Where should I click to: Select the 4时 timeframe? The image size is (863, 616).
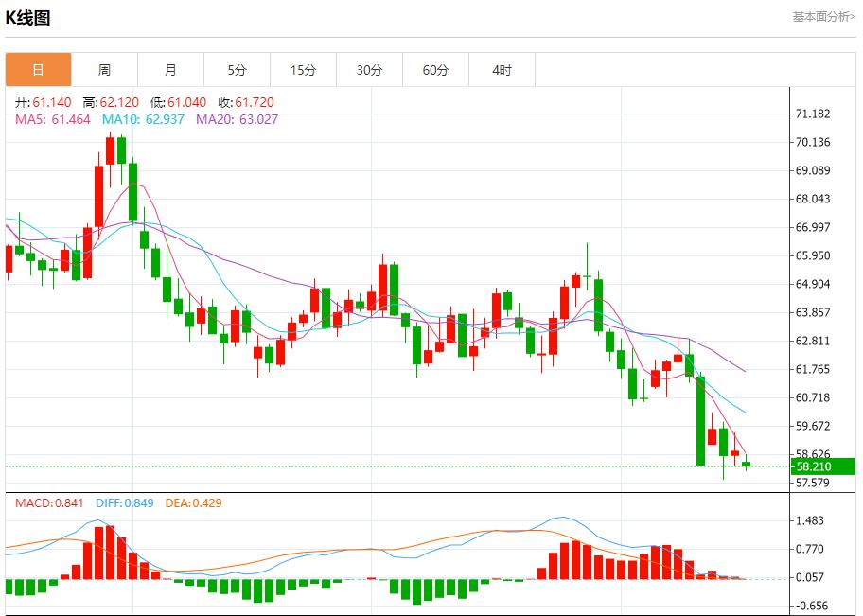pyautogui.click(x=501, y=69)
